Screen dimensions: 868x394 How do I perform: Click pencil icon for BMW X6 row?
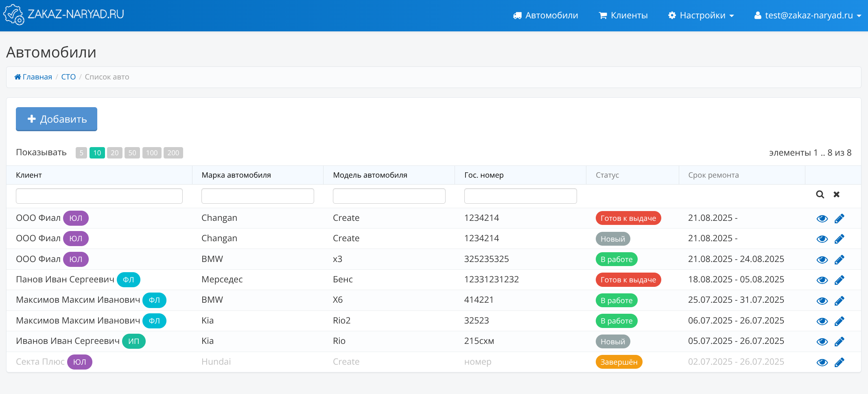[839, 301]
